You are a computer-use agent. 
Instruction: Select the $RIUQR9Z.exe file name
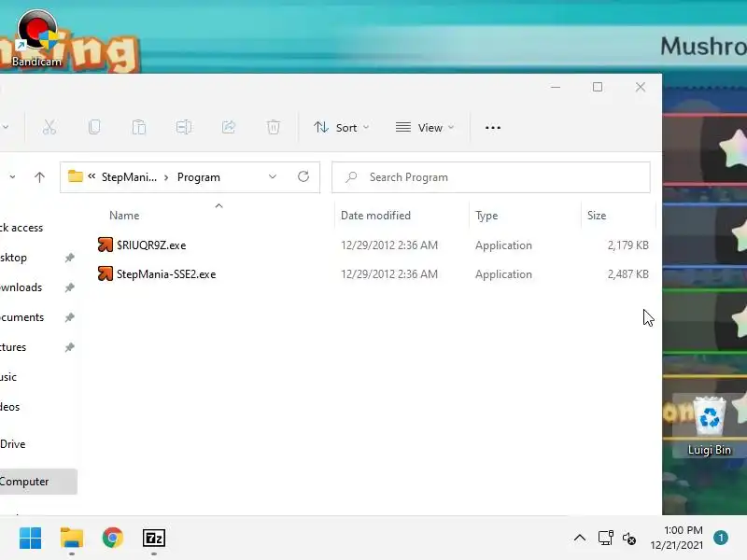tap(151, 245)
